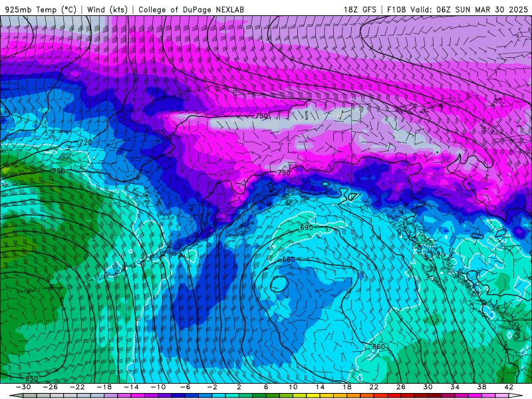Click the '38' color scale label
Screen dimensions: 532x399
point(481,387)
